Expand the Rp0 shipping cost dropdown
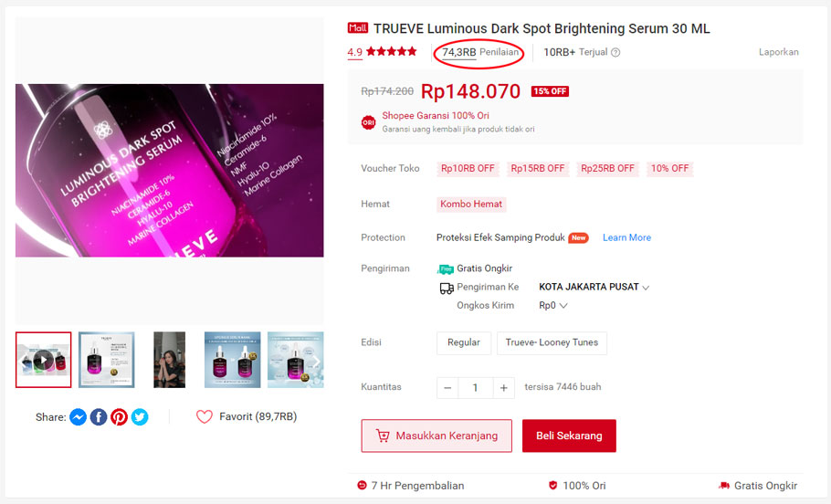Image resolution: width=831 pixels, height=504 pixels. [x=553, y=306]
